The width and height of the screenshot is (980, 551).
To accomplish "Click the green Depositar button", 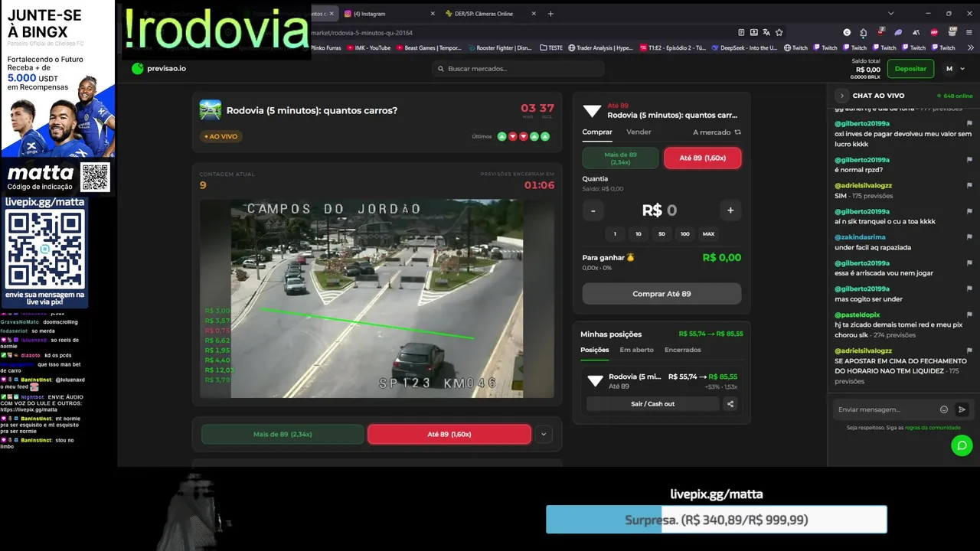I will 910,69.
